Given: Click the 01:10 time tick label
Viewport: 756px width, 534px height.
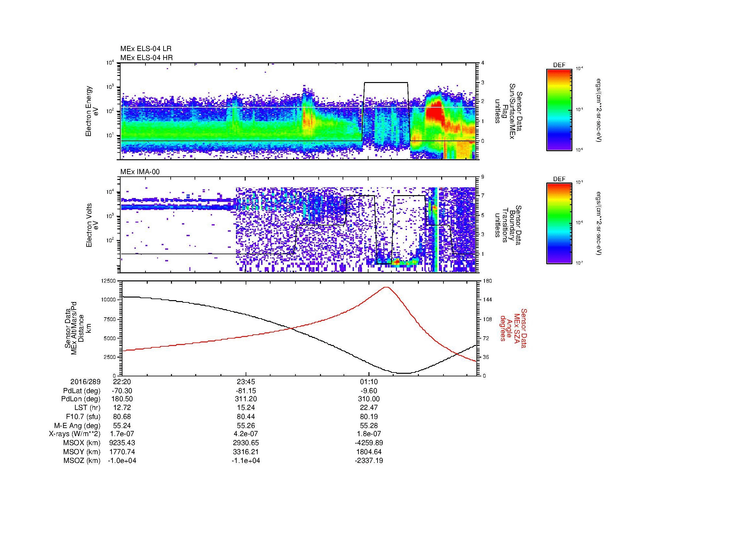Looking at the screenshot, I should pos(369,382).
